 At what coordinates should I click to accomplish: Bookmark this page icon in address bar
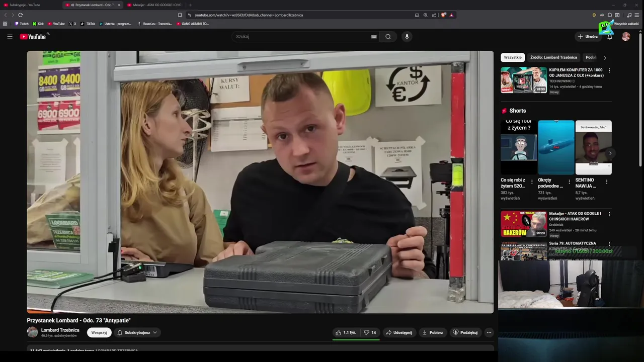click(x=180, y=15)
